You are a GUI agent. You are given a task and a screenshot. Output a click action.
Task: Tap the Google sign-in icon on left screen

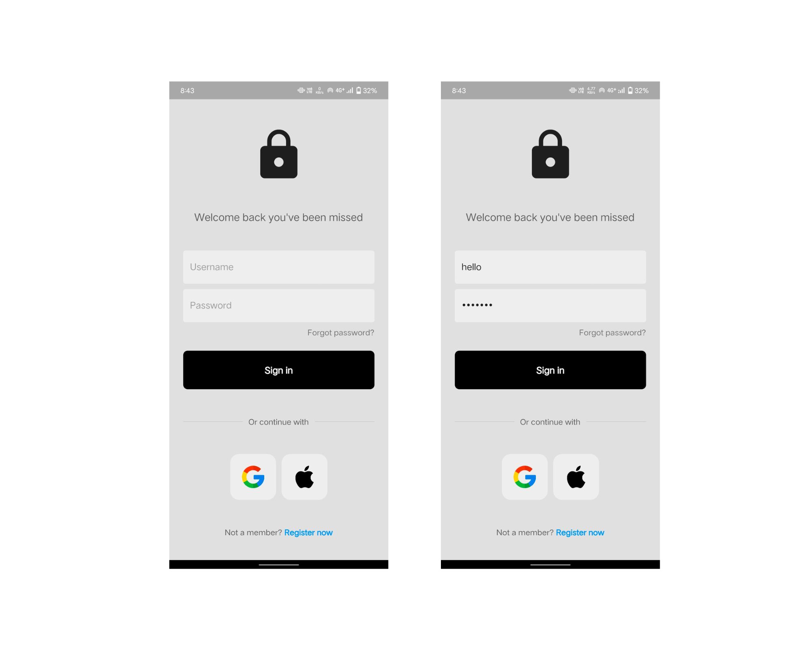tap(253, 477)
